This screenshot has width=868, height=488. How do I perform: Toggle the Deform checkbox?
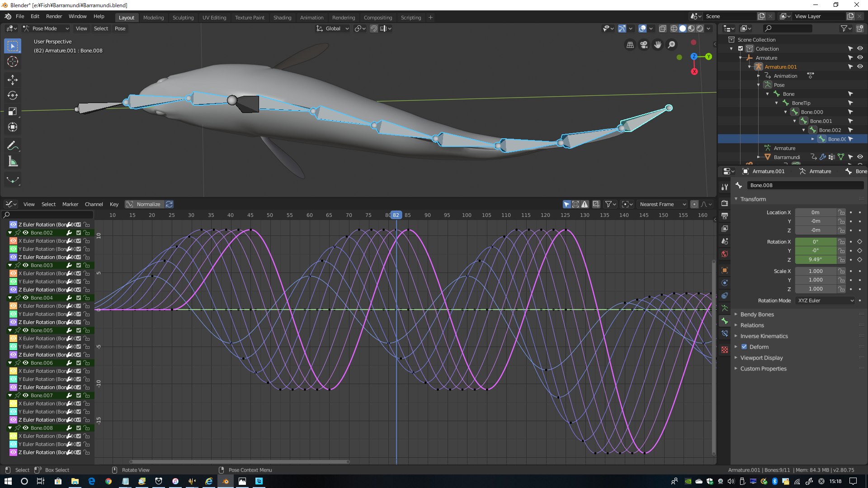(x=744, y=347)
